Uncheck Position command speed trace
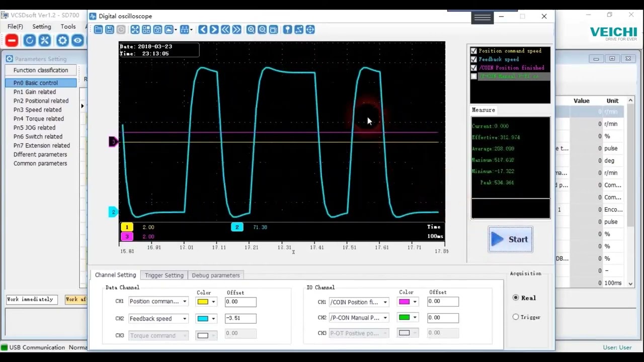 (x=473, y=51)
